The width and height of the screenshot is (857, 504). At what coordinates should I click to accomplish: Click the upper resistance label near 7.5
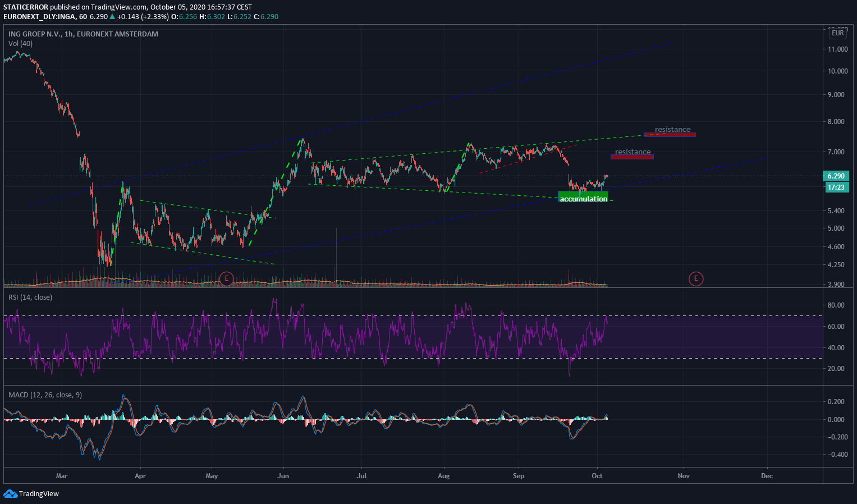[672, 130]
